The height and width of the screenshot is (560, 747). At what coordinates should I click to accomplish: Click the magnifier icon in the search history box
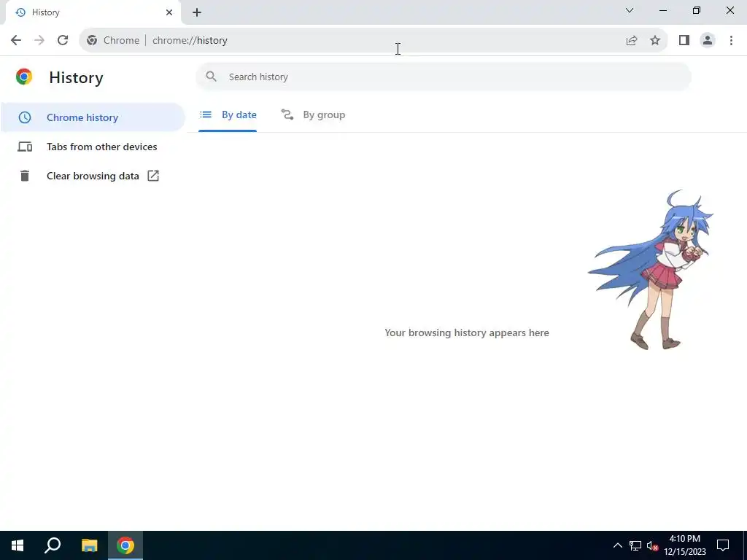[211, 77]
